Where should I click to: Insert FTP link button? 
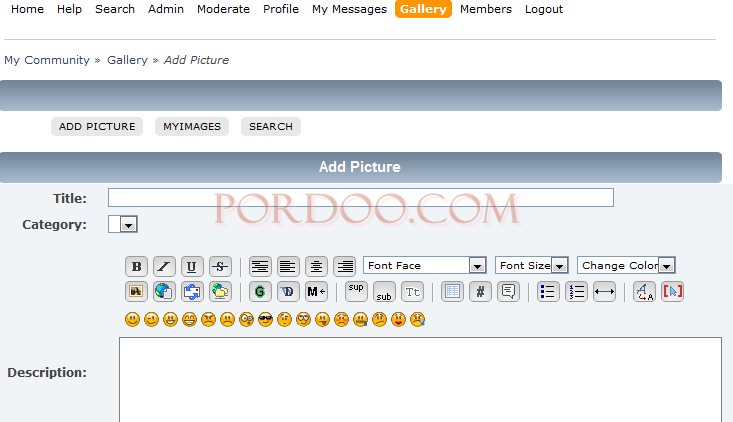(x=220, y=292)
